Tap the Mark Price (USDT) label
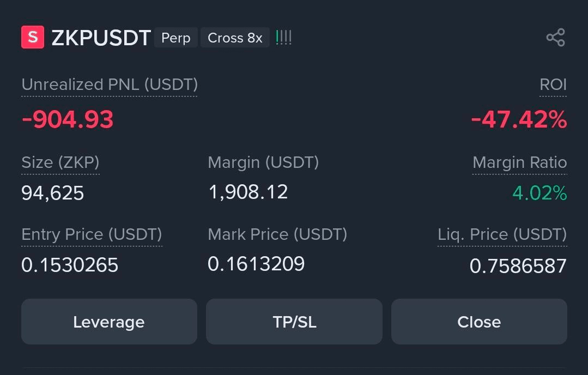This screenshot has height=375, width=588. point(277,234)
